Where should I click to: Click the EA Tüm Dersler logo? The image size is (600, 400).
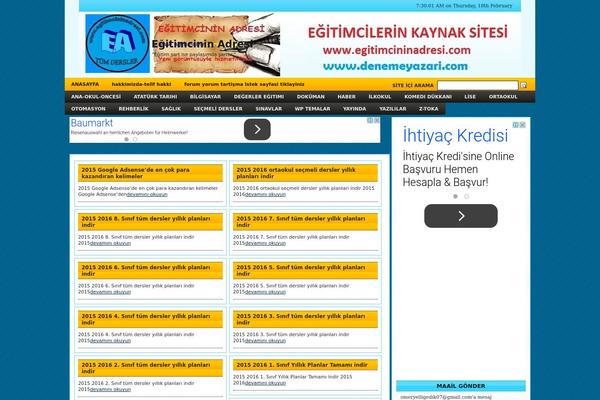117,44
